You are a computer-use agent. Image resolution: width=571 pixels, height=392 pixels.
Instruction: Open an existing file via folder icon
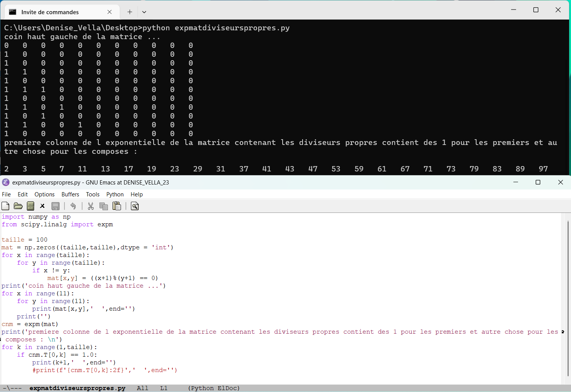[x=18, y=206]
